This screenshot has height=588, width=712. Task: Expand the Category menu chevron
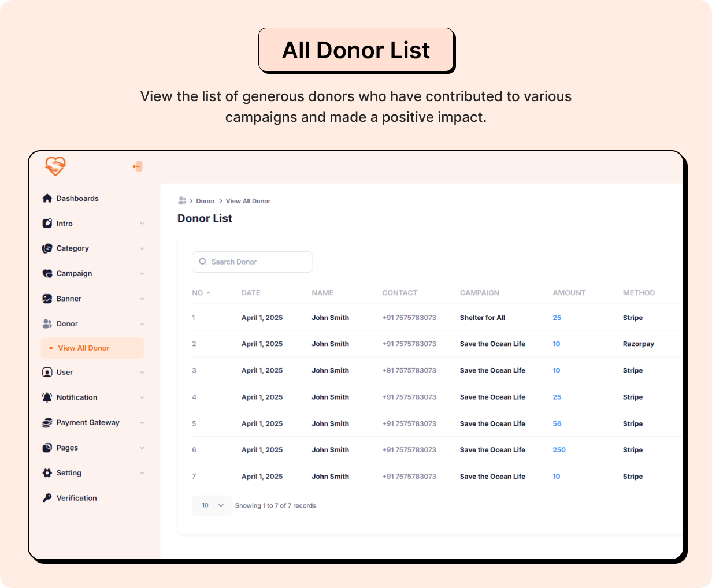(x=142, y=248)
